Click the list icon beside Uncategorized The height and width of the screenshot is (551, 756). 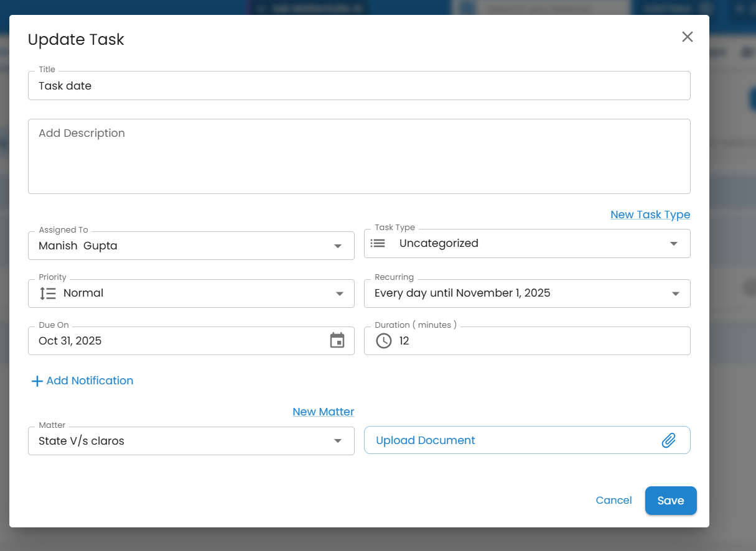[x=378, y=243]
